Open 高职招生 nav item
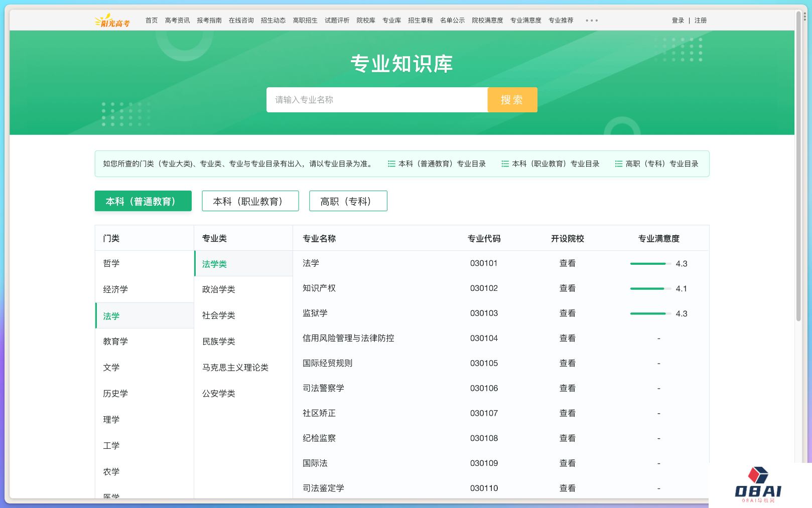The width and height of the screenshot is (812, 508). point(305,21)
